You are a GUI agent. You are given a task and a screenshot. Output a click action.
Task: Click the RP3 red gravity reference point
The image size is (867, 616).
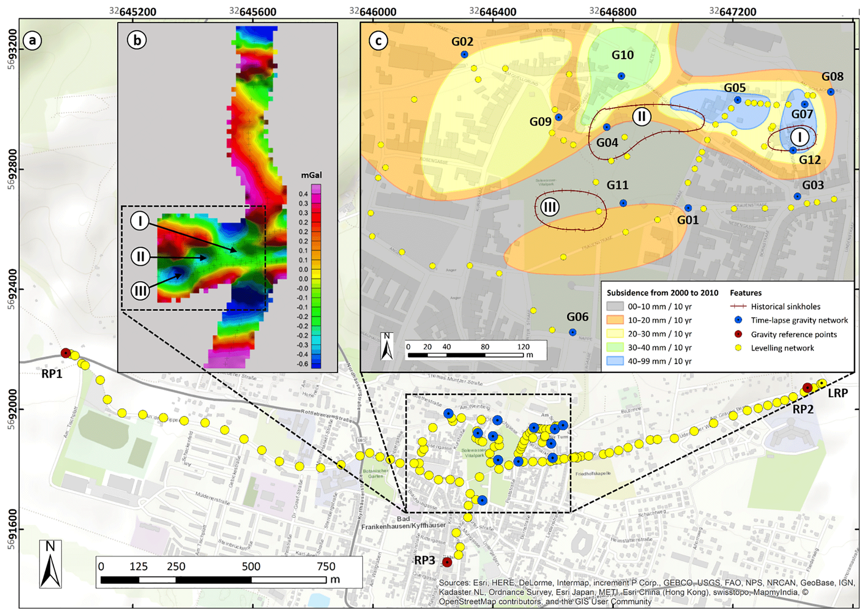click(x=447, y=562)
